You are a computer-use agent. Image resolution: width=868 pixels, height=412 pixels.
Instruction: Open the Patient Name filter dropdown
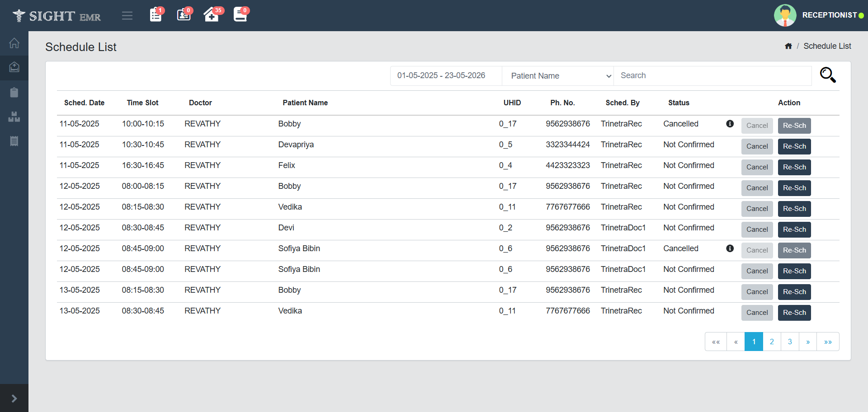click(x=557, y=76)
